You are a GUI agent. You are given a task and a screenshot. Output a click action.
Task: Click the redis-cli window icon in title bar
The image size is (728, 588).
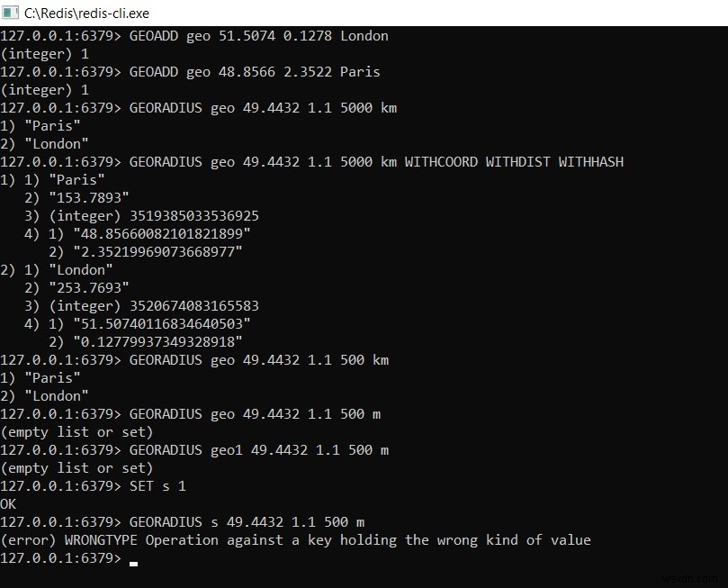click(10, 13)
